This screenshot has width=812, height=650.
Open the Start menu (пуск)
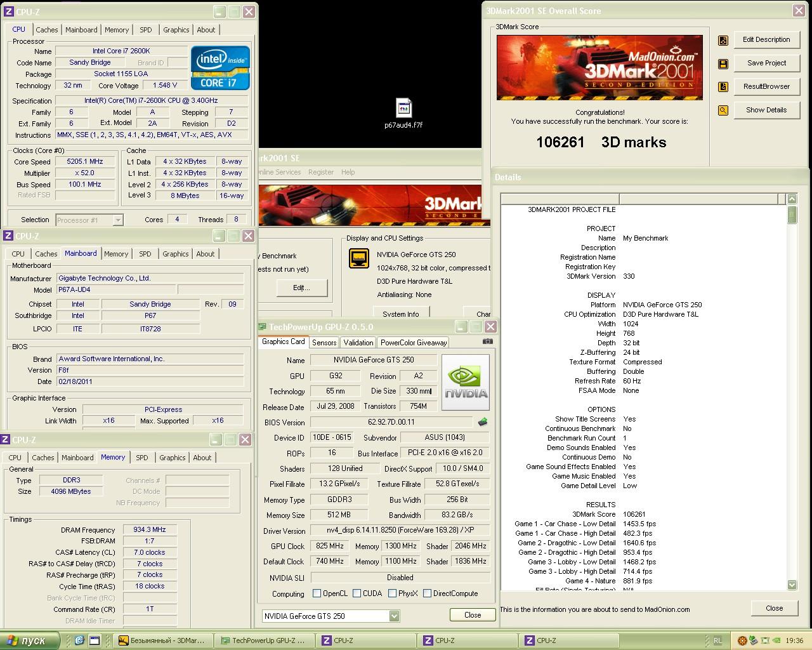[30, 640]
